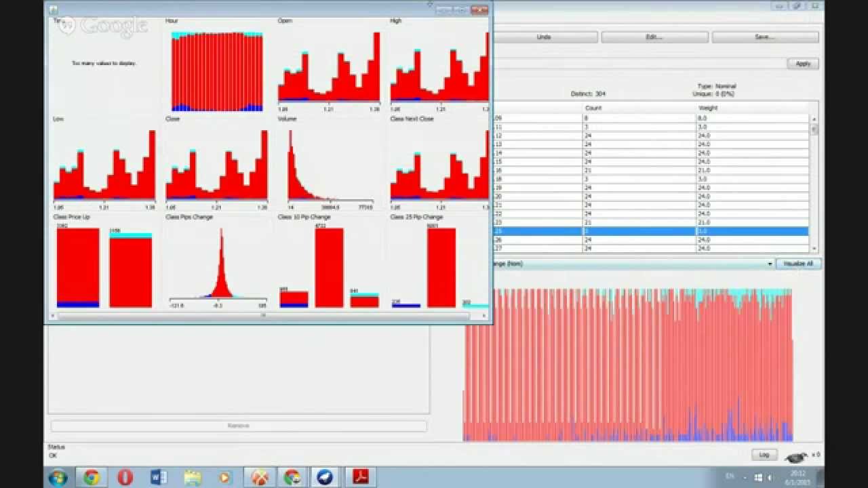Open the blue circular taskbar application

(325, 477)
